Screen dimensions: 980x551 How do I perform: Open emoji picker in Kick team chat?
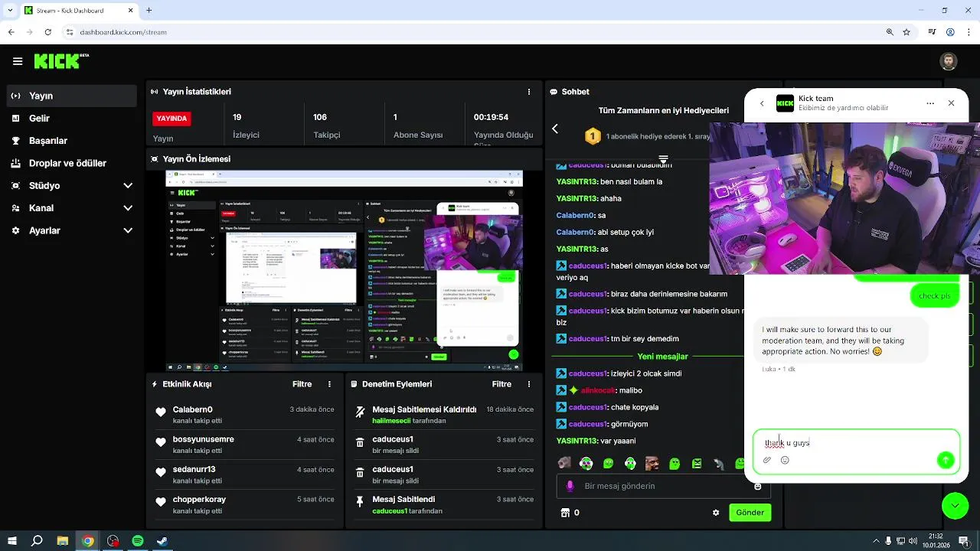point(785,460)
